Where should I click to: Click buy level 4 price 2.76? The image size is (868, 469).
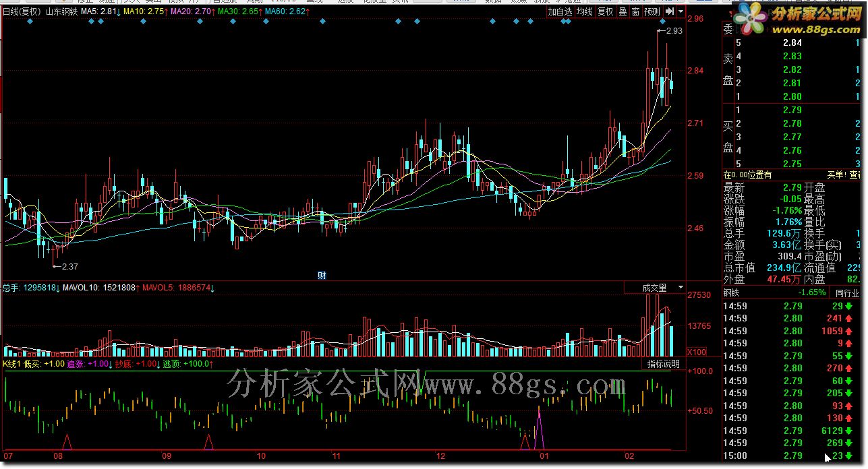tap(792, 151)
